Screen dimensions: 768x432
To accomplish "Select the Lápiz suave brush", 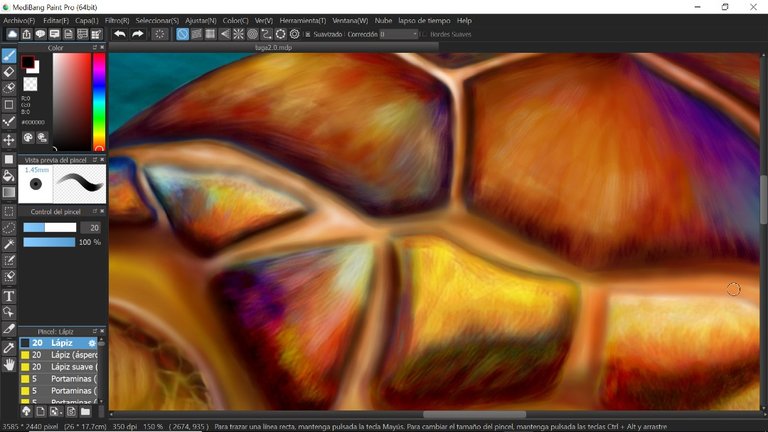I will click(x=58, y=366).
